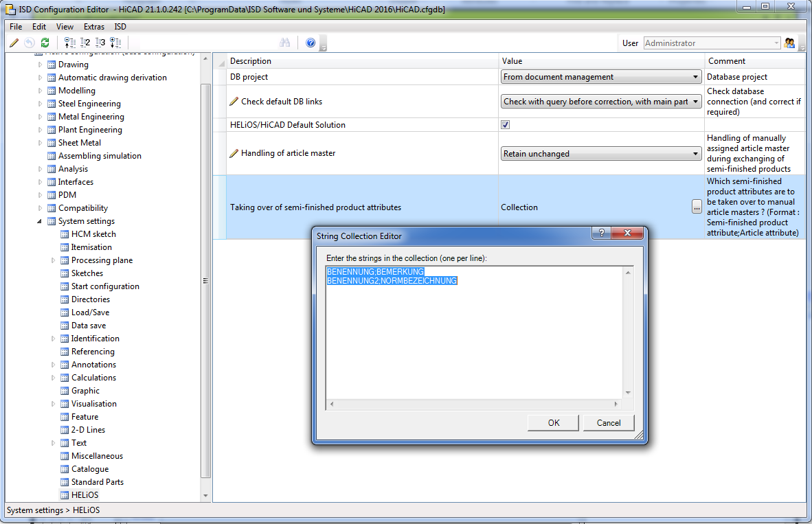Expand the Annotations tree node
Viewport: 812px width, 524px height.
pyautogui.click(x=53, y=365)
